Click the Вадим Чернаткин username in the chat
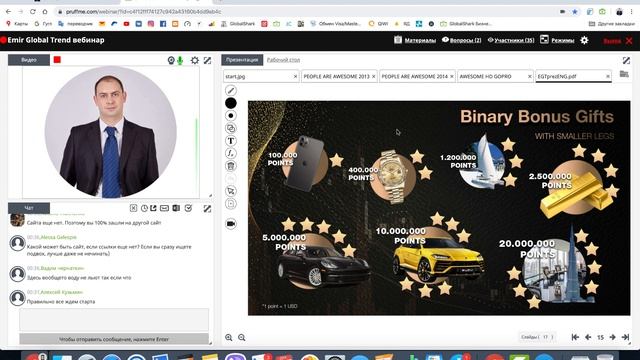This screenshot has height=360, width=640. tap(62, 268)
